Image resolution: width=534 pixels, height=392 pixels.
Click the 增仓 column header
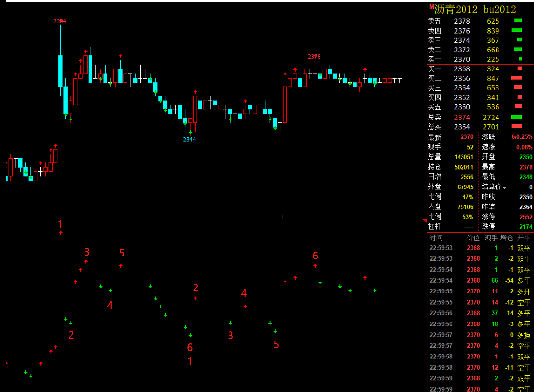[x=507, y=238]
